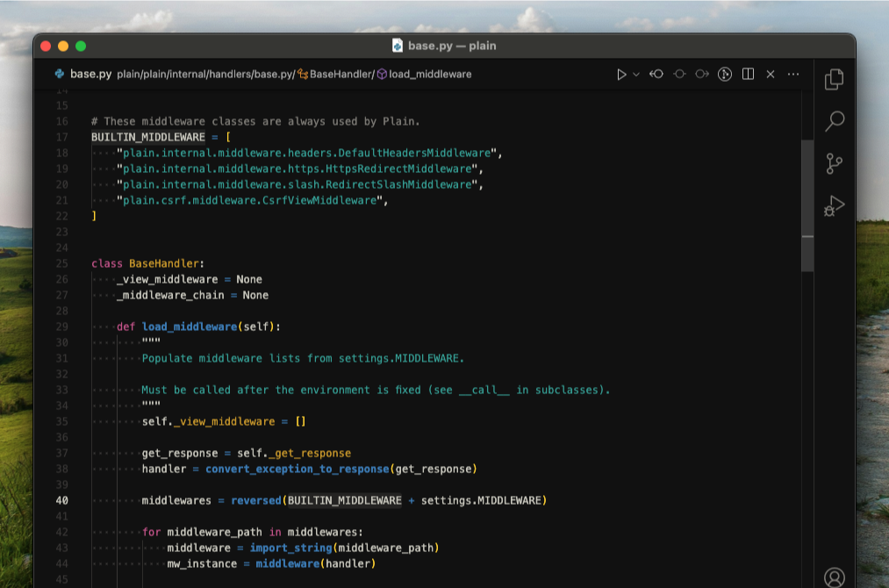Viewport: 889px width, 588px height.
Task: Select the base.py editor tab
Action: coord(82,75)
